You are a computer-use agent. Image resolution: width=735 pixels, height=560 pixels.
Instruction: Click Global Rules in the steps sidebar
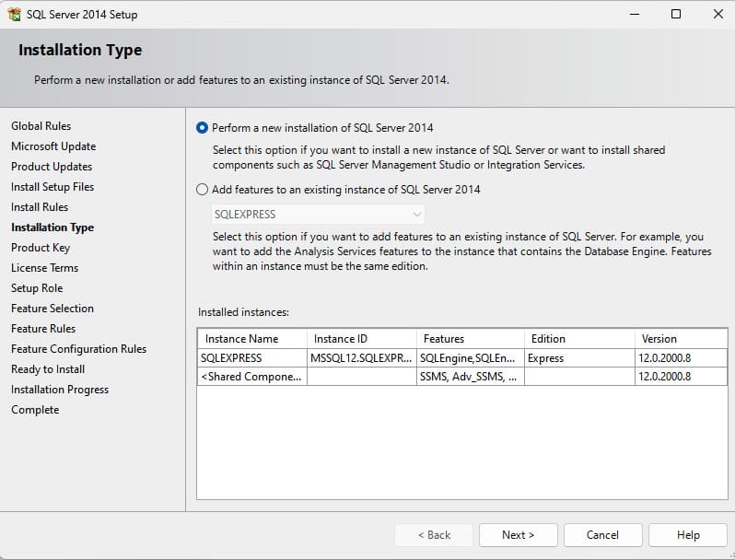41,126
